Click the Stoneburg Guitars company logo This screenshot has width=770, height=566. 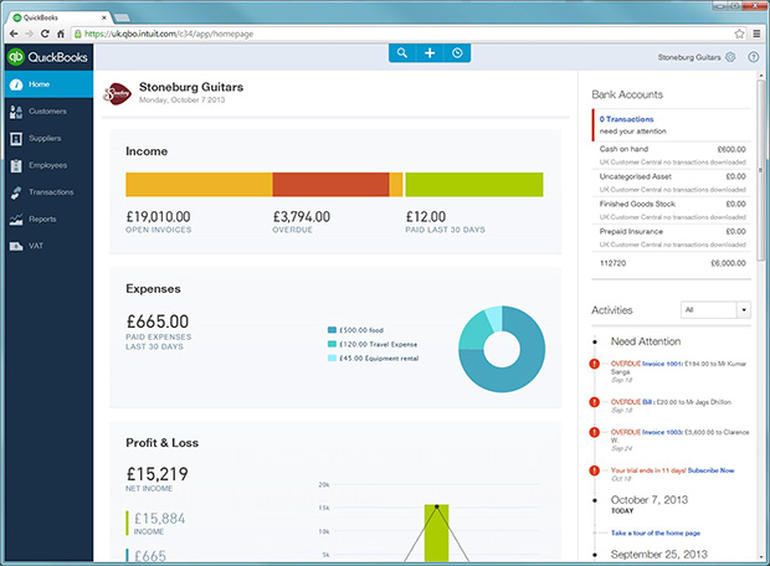pos(118,93)
